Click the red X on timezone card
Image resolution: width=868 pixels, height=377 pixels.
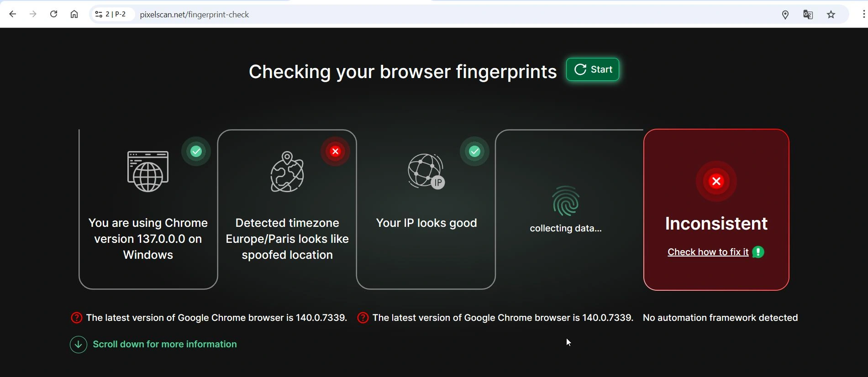(335, 152)
